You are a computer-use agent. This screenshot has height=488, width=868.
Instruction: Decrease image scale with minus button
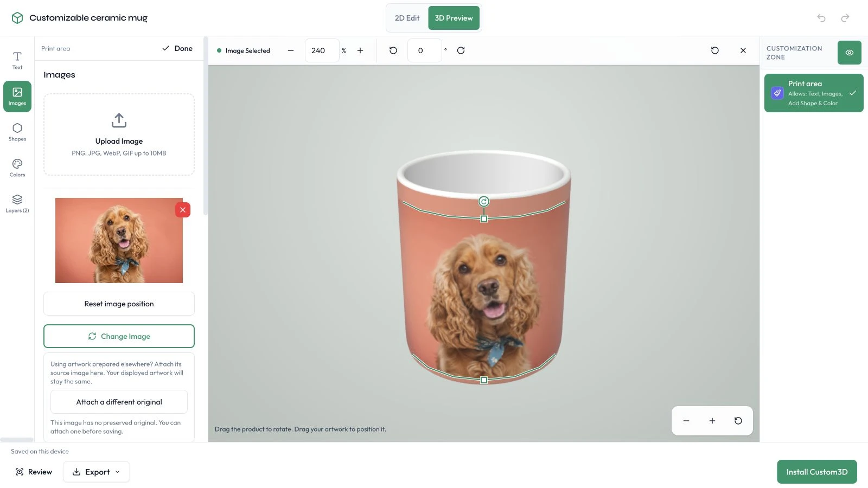point(291,50)
